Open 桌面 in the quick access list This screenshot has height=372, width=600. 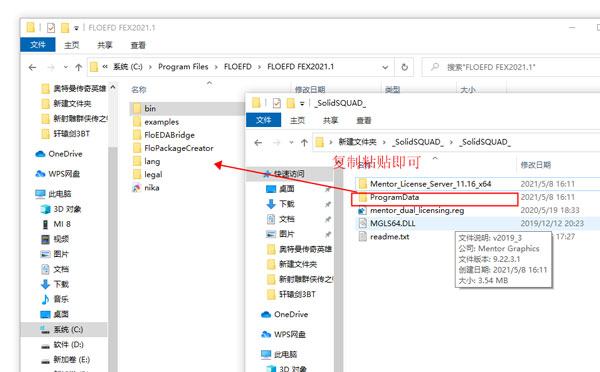pyautogui.click(x=287, y=189)
